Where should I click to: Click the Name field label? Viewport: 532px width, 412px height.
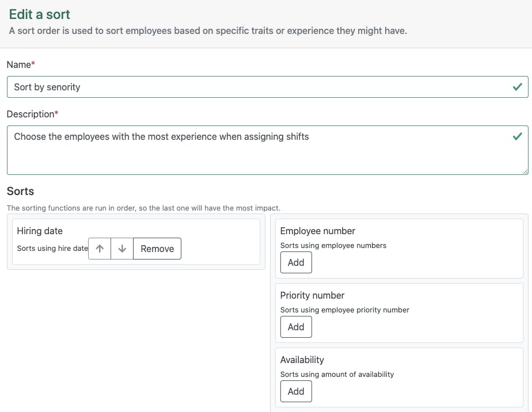point(19,65)
